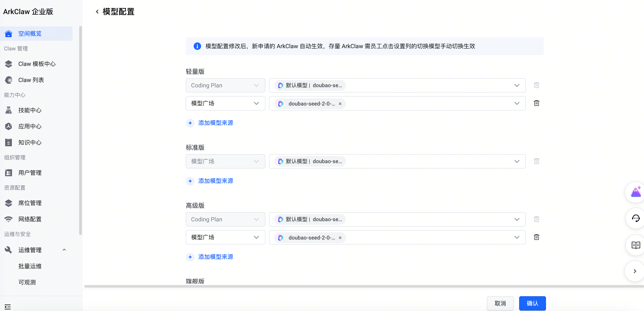The image size is (644, 311).
Task: Delete the 高级版 模型广场 source row
Action: coord(536,237)
